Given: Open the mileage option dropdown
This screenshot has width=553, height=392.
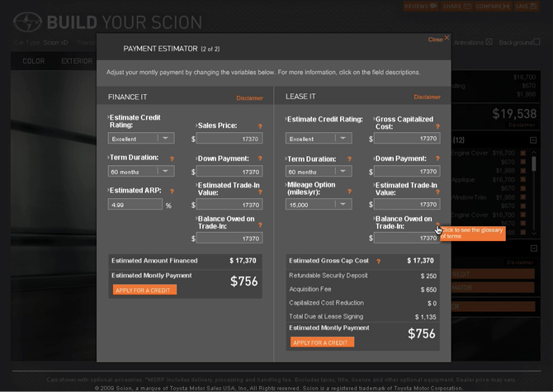Looking at the screenshot, I should tap(319, 204).
